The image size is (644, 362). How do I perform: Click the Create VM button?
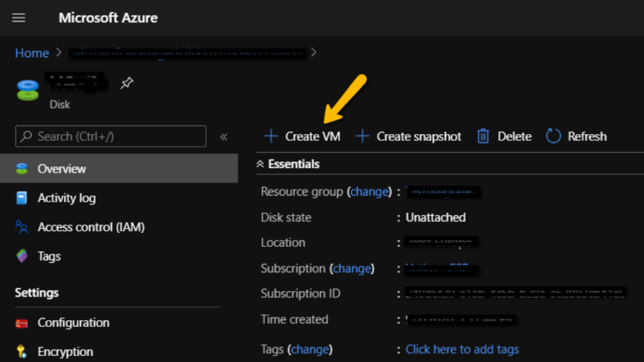tap(302, 137)
